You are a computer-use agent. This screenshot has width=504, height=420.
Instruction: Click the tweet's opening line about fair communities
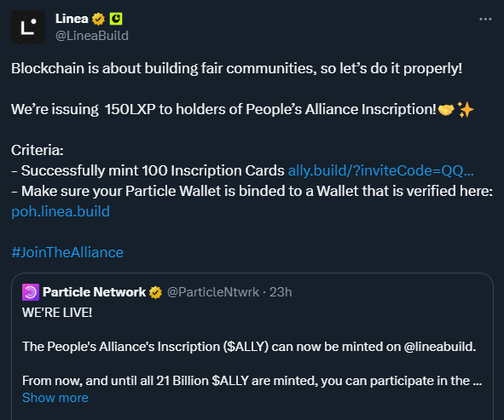click(x=237, y=68)
